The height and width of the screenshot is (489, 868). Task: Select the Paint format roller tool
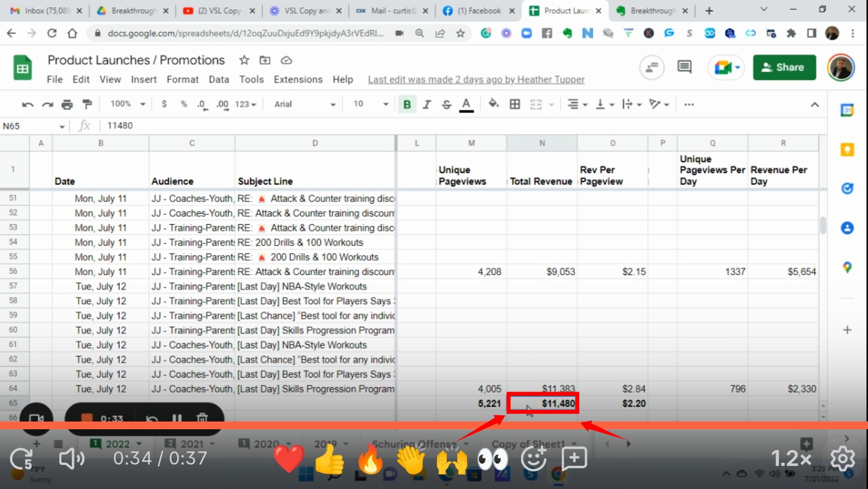pyautogui.click(x=87, y=105)
